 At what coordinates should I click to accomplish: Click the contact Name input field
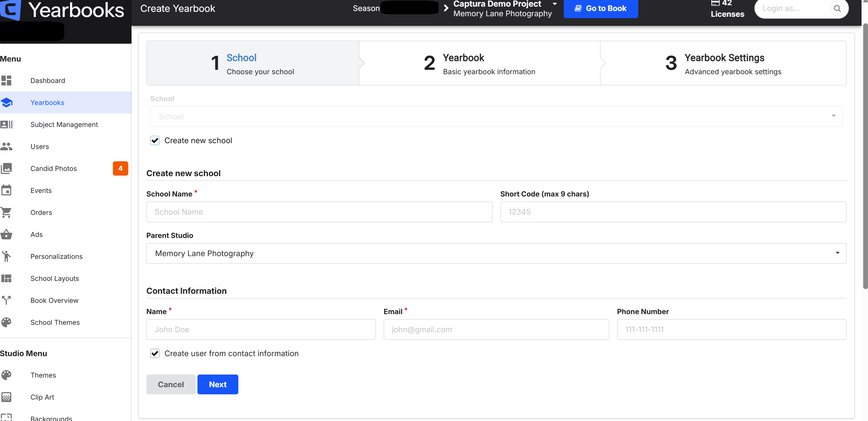261,329
